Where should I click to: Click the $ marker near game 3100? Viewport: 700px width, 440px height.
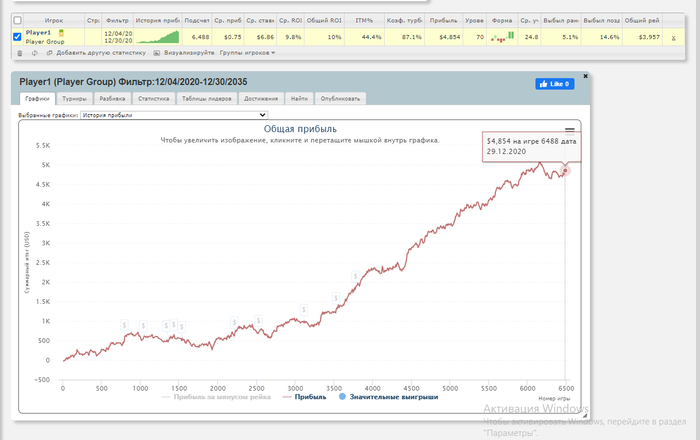pos(304,309)
